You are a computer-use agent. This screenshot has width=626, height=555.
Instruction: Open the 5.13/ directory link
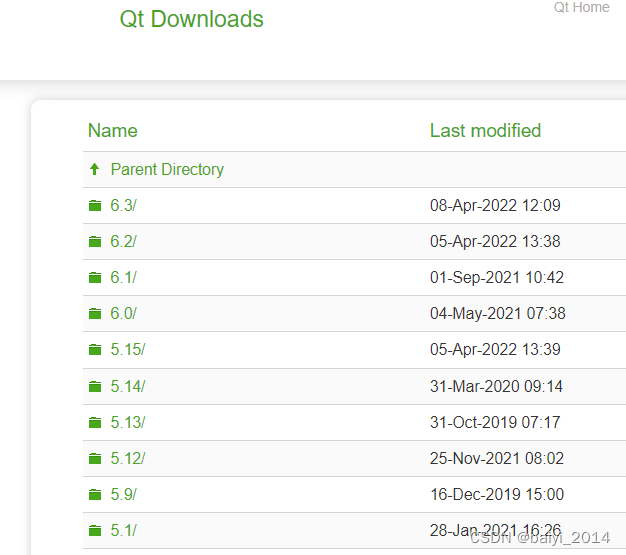point(128,422)
